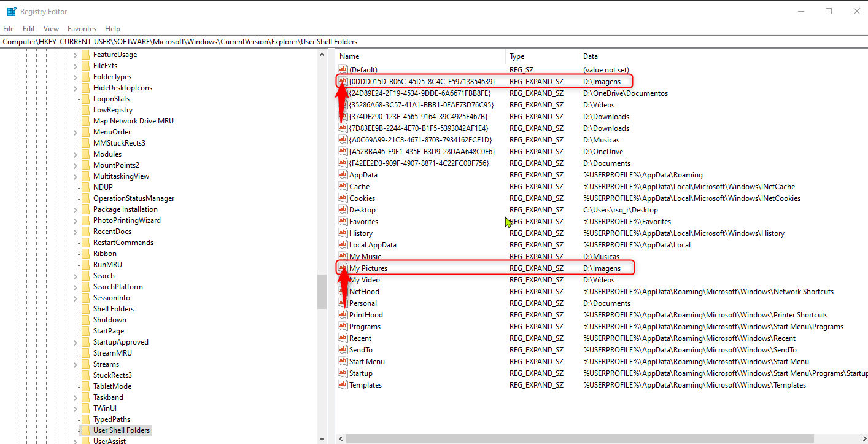This screenshot has width=868, height=444.
Task: Click the string value icon beside PrintHood
Action: [343, 314]
